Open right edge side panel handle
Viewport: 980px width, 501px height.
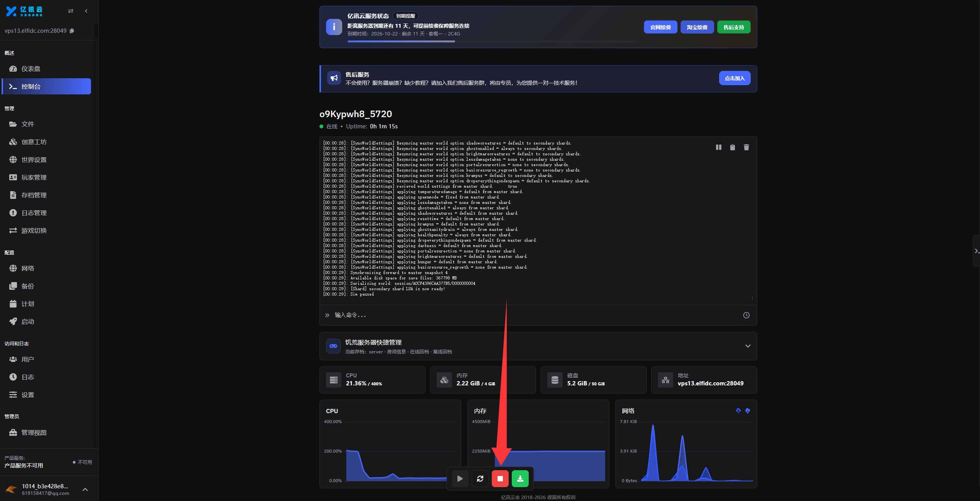[x=976, y=251]
